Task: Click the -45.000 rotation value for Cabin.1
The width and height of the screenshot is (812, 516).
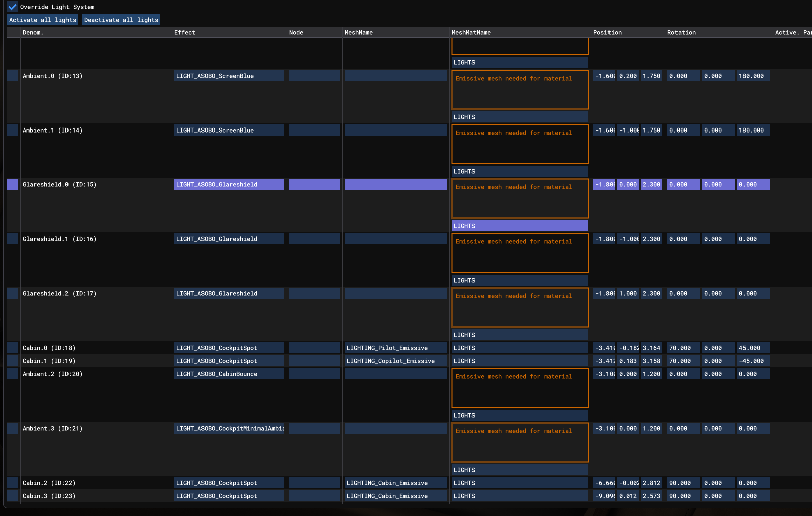Action: [753, 361]
